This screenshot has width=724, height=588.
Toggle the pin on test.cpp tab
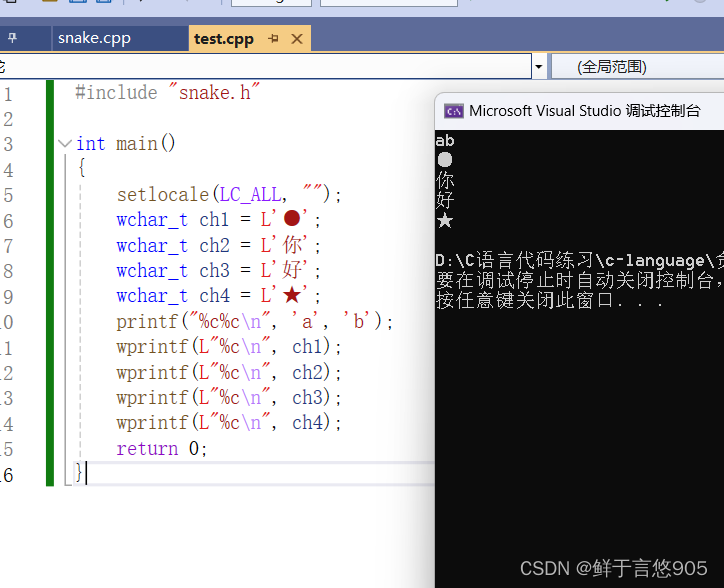point(273,39)
